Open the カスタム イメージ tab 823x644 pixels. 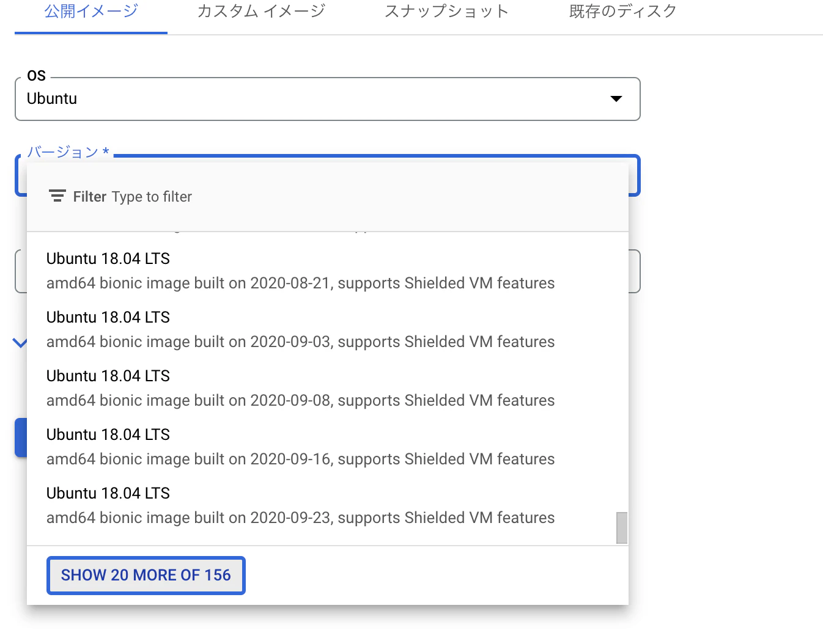(261, 12)
